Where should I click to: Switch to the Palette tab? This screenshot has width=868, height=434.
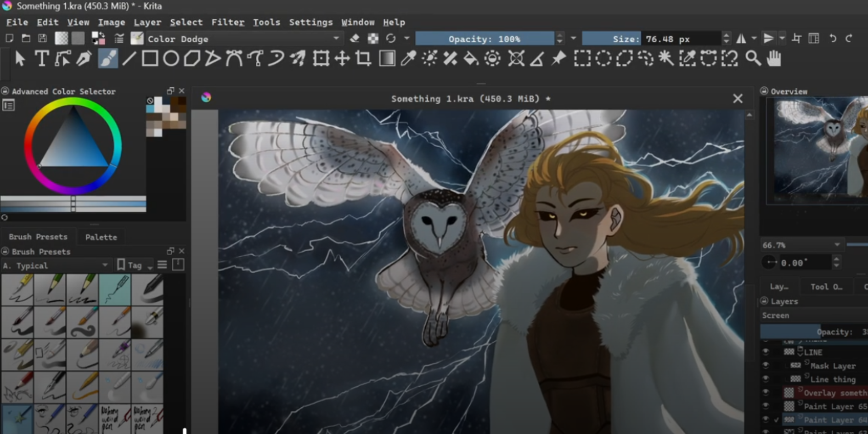tap(101, 237)
